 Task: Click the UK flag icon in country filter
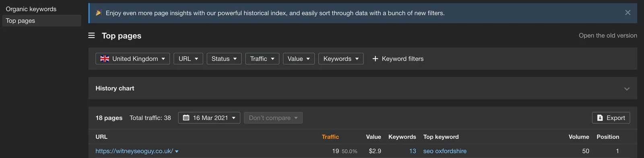(x=105, y=59)
